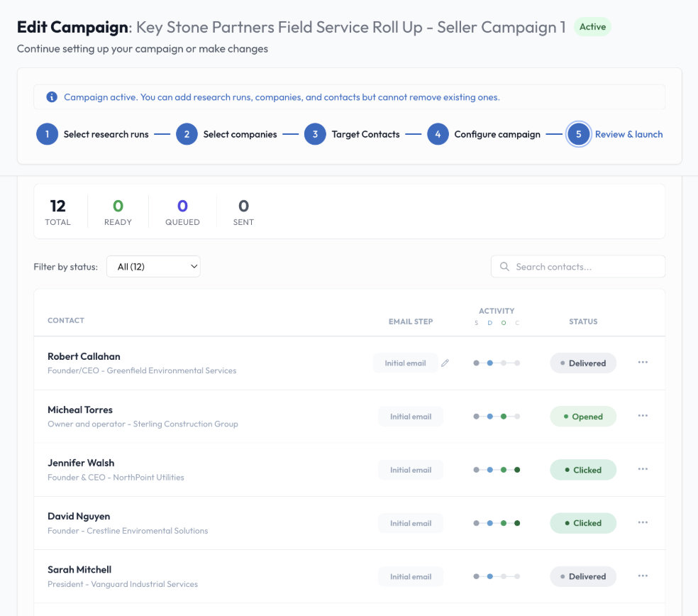Click Initial email step for Micheal Torres

[x=411, y=417]
